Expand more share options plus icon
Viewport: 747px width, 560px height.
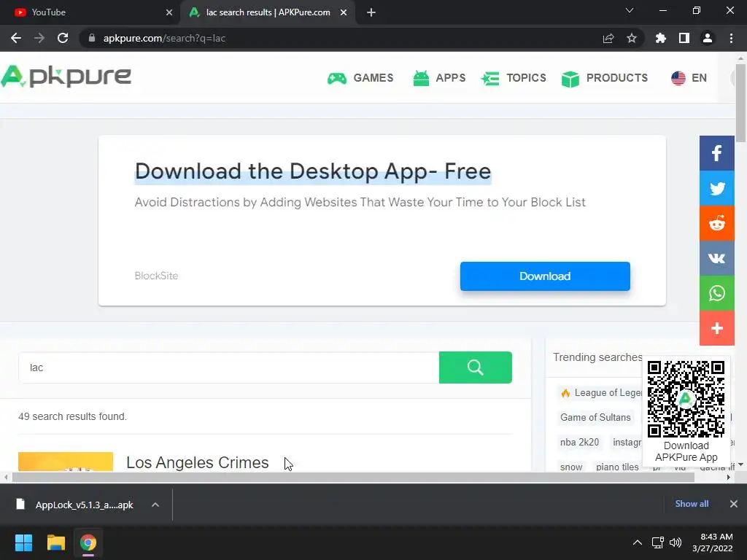pyautogui.click(x=716, y=328)
